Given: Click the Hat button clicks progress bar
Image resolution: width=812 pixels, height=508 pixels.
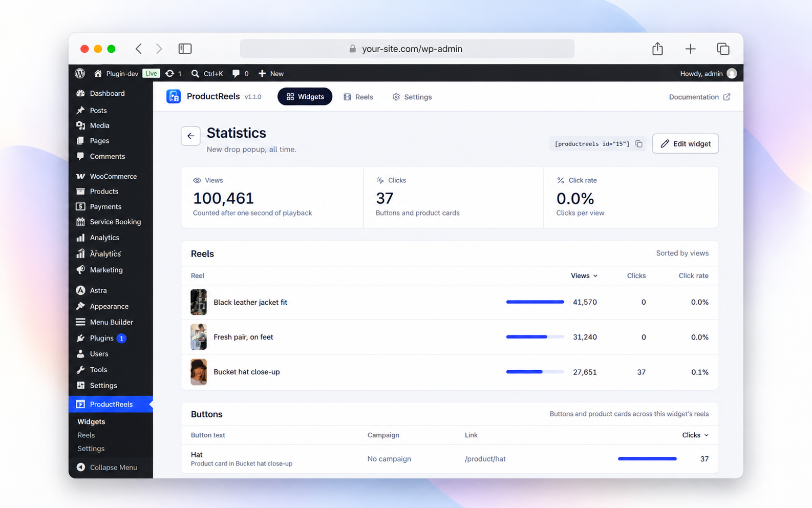Looking at the screenshot, I should [x=647, y=459].
